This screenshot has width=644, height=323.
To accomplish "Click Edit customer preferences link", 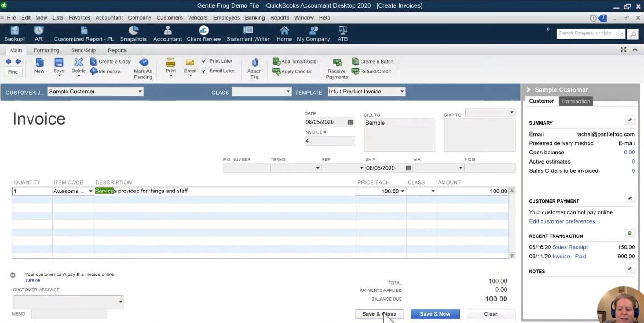I will click(x=562, y=221).
